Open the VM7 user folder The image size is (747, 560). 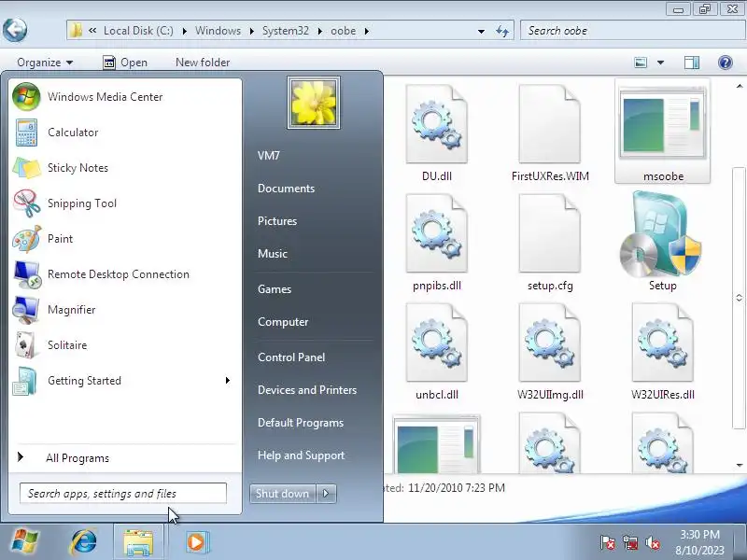(x=269, y=156)
